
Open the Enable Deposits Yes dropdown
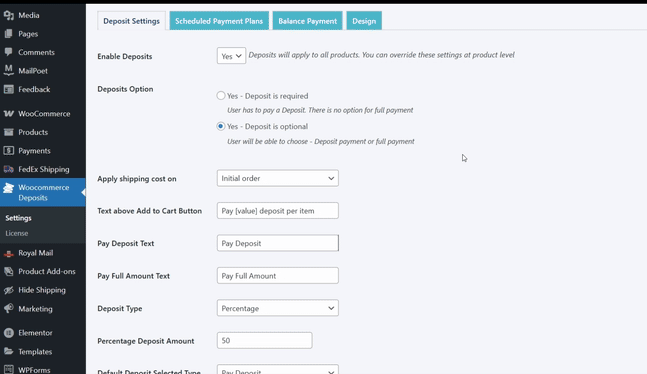pyautogui.click(x=231, y=56)
